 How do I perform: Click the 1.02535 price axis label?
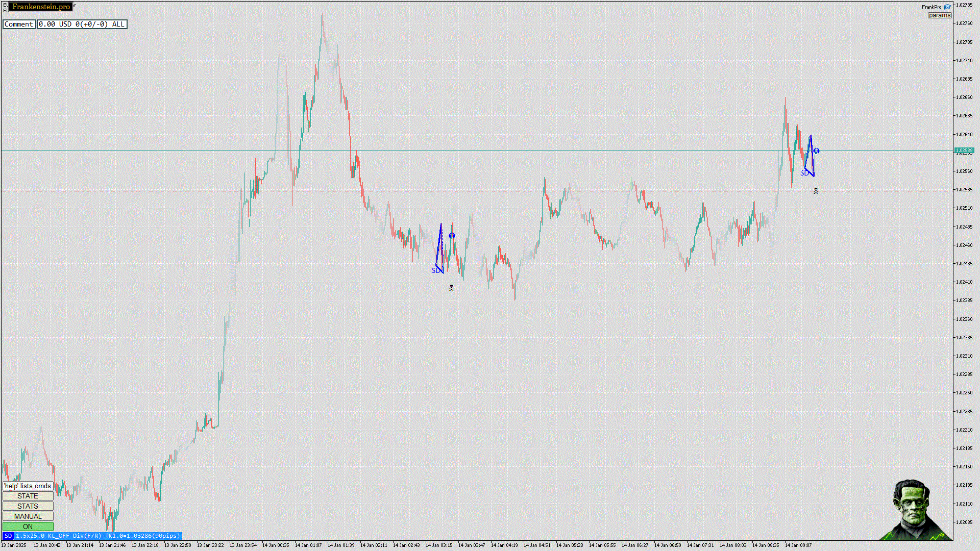964,189
